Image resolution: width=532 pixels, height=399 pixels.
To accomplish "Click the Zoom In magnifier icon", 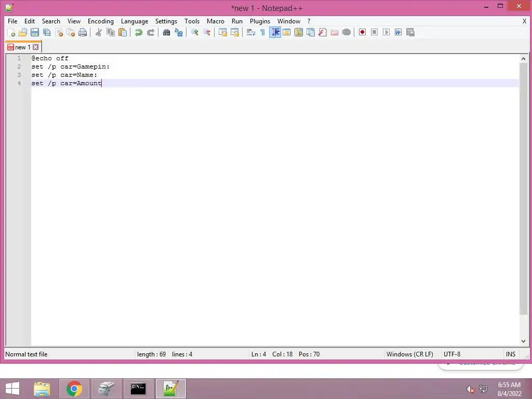I will [194, 32].
